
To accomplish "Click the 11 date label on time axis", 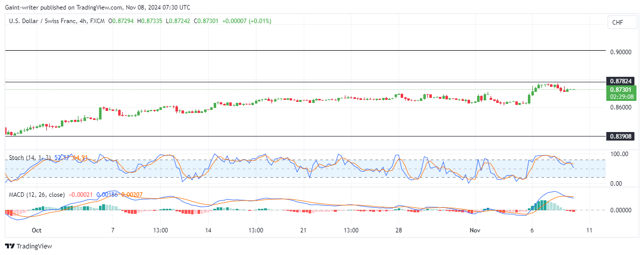I will tap(590, 230).
